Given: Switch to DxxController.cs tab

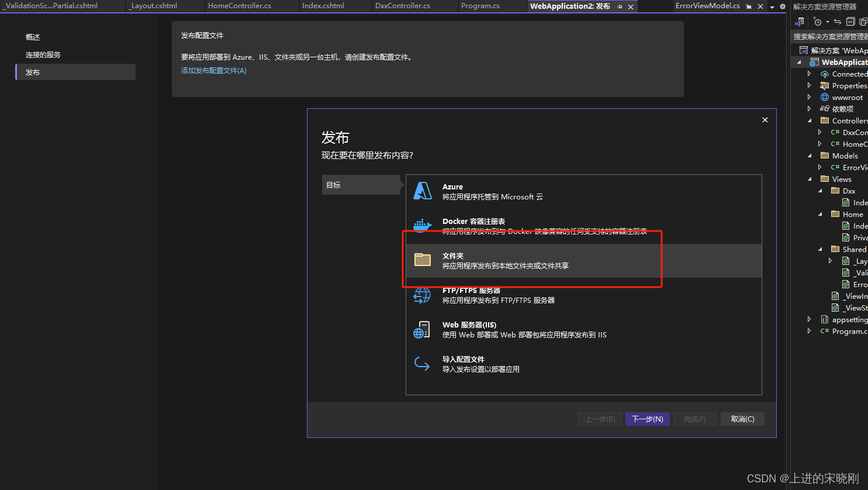Looking at the screenshot, I should 403,6.
